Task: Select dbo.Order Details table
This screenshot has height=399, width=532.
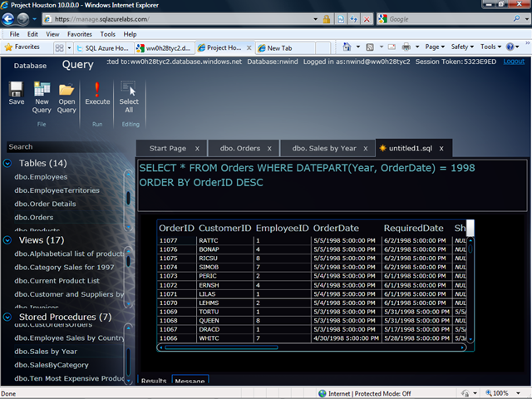Action: point(45,204)
